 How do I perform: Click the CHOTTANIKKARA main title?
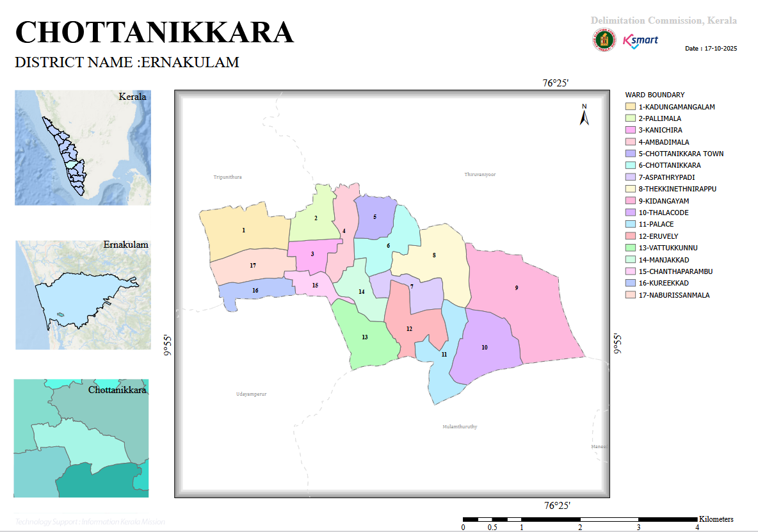[x=155, y=33]
